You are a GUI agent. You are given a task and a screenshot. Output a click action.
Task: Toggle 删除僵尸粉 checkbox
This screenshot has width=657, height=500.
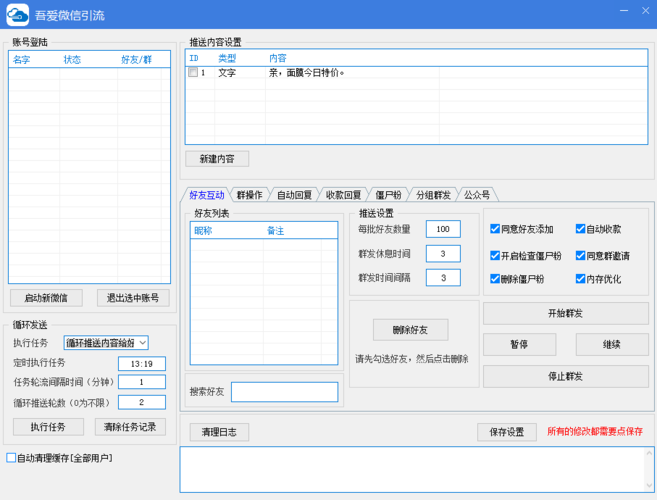[x=495, y=279]
